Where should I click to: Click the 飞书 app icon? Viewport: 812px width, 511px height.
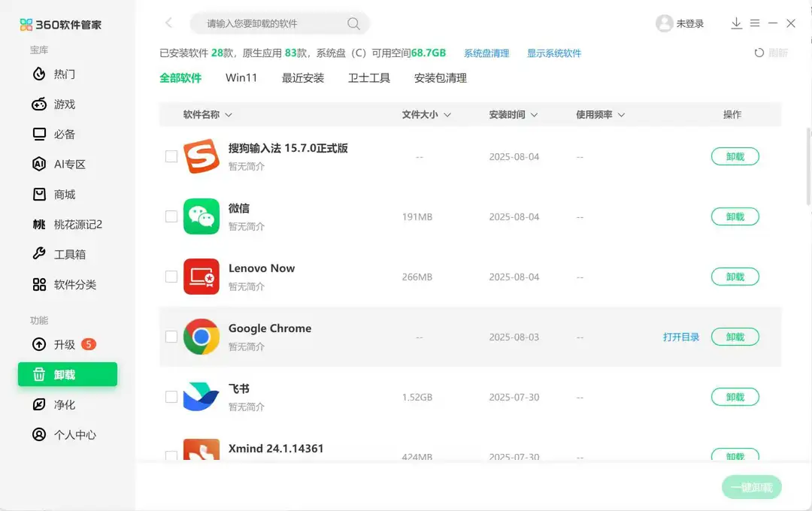click(x=201, y=397)
